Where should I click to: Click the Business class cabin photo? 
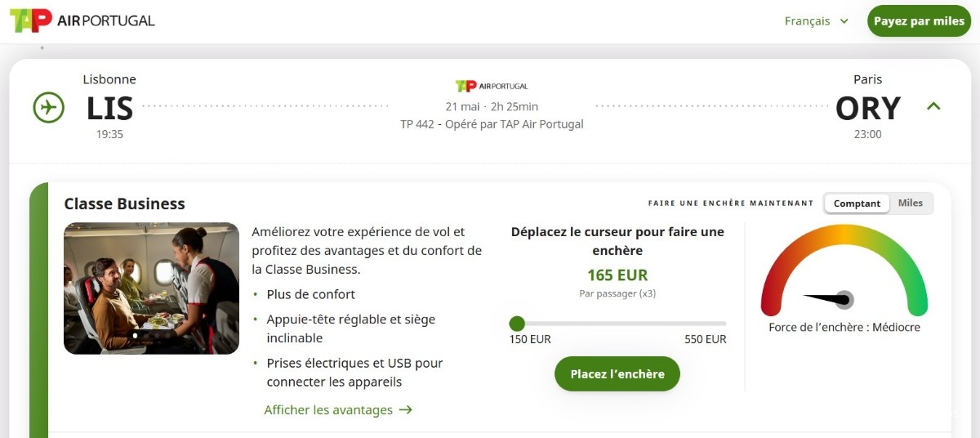pos(151,288)
